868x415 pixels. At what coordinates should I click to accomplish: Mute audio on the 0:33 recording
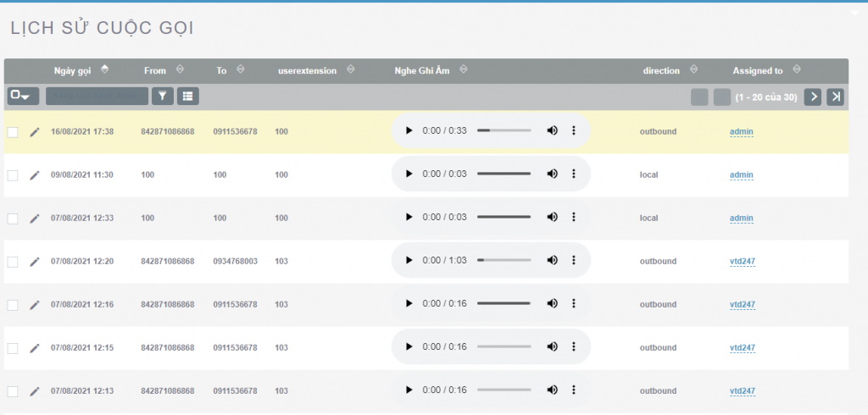[552, 131]
